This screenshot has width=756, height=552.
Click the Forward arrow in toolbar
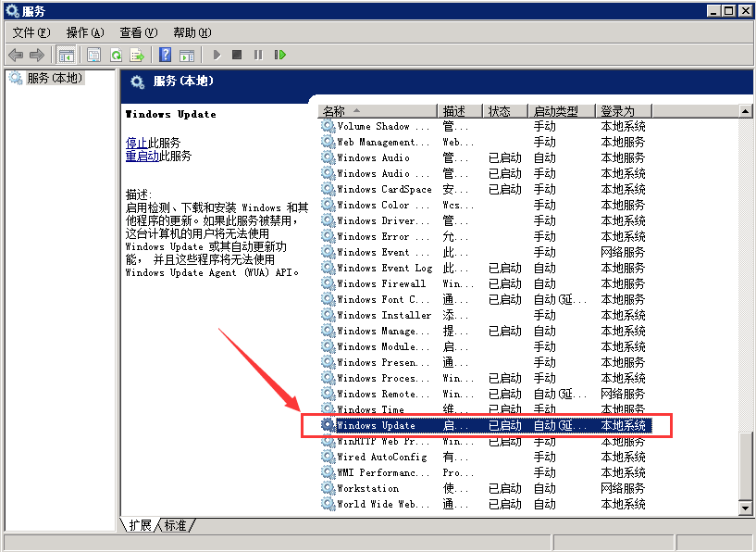[x=37, y=56]
